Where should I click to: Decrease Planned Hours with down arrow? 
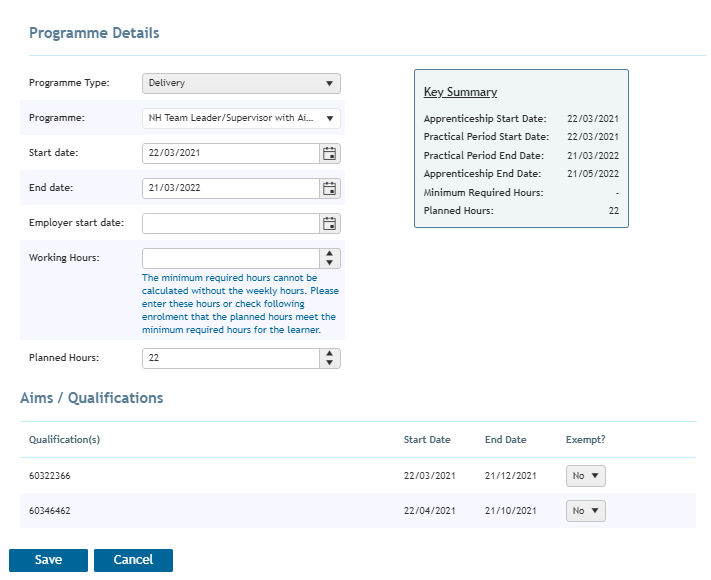tap(330, 363)
